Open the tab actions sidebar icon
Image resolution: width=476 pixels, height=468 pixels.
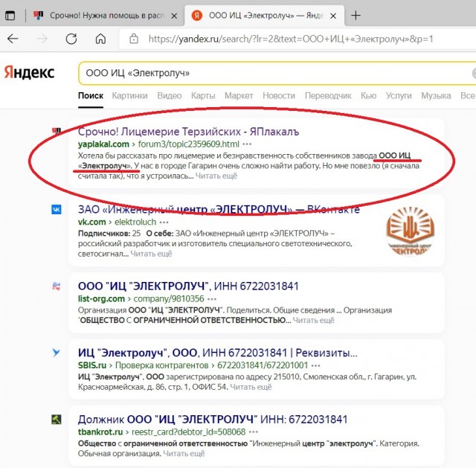pos(10,15)
